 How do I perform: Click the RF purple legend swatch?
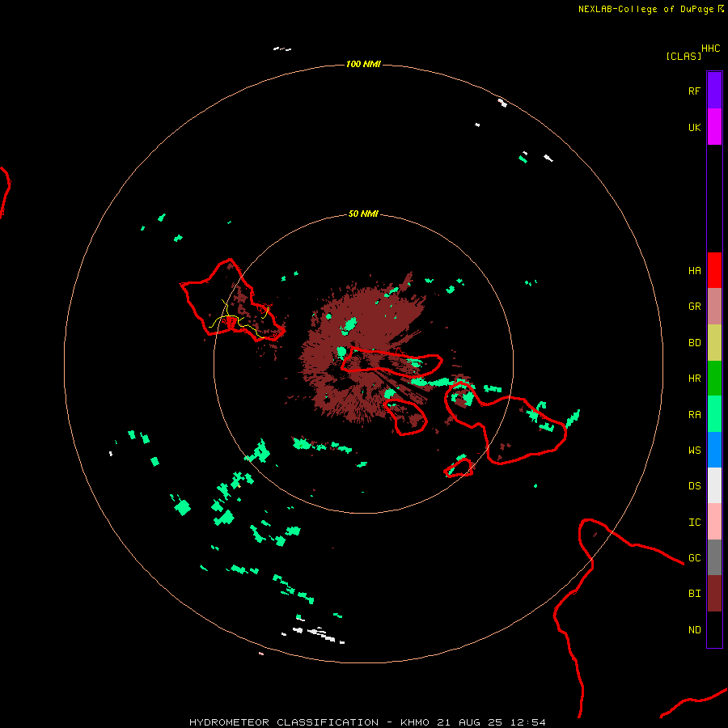pos(714,91)
